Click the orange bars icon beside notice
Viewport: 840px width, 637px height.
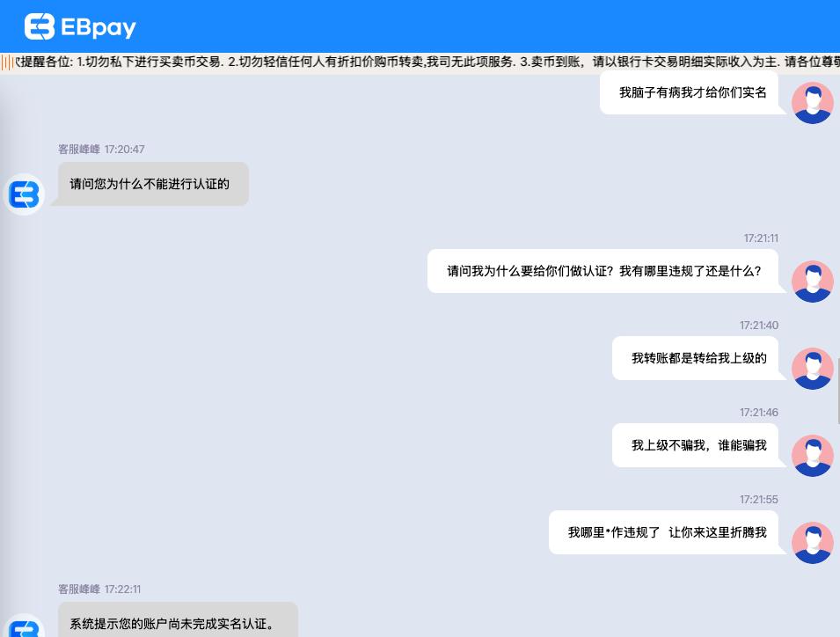pyautogui.click(x=7, y=62)
